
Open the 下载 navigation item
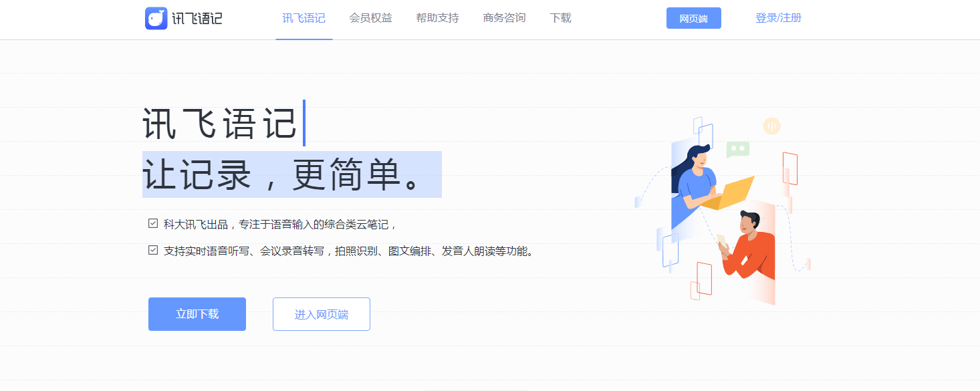click(x=560, y=18)
